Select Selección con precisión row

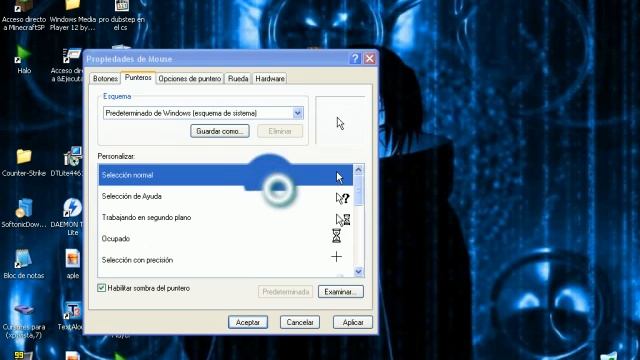pyautogui.click(x=225, y=260)
